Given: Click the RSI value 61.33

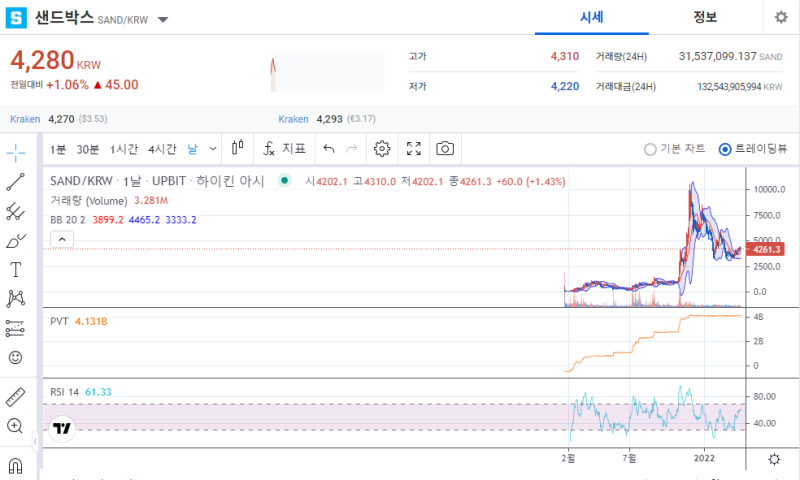Looking at the screenshot, I should tap(98, 392).
